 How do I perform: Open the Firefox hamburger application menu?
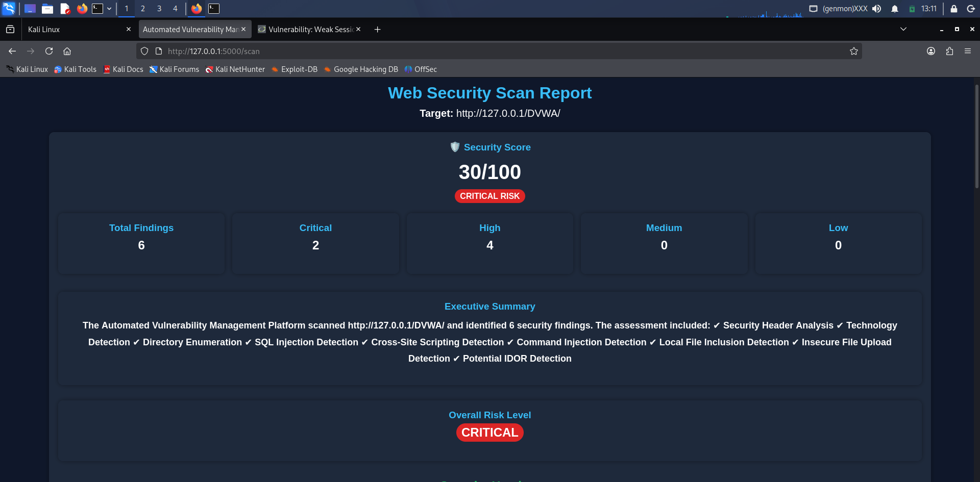pos(968,51)
